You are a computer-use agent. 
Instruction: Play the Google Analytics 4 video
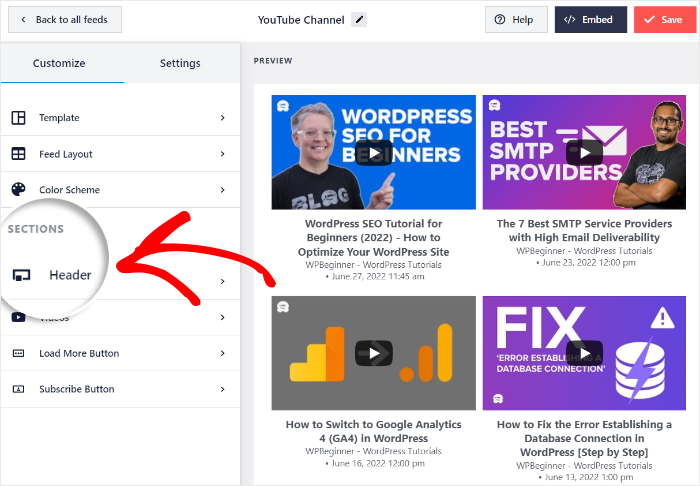click(374, 353)
